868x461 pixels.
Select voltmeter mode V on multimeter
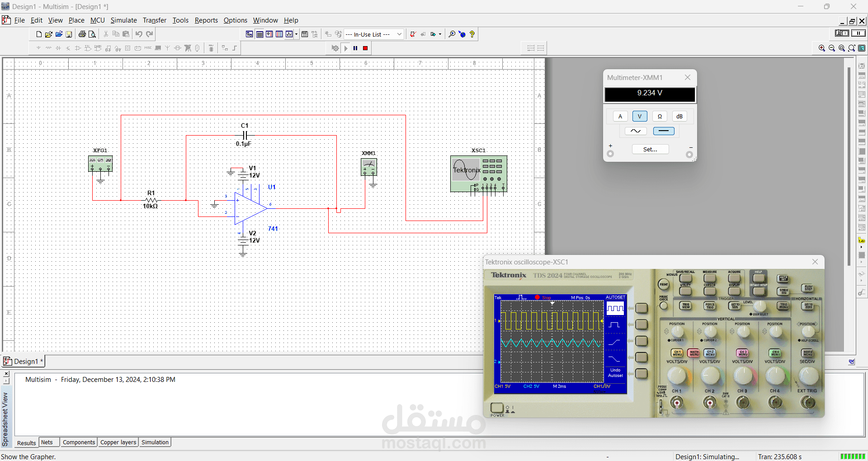coord(640,117)
